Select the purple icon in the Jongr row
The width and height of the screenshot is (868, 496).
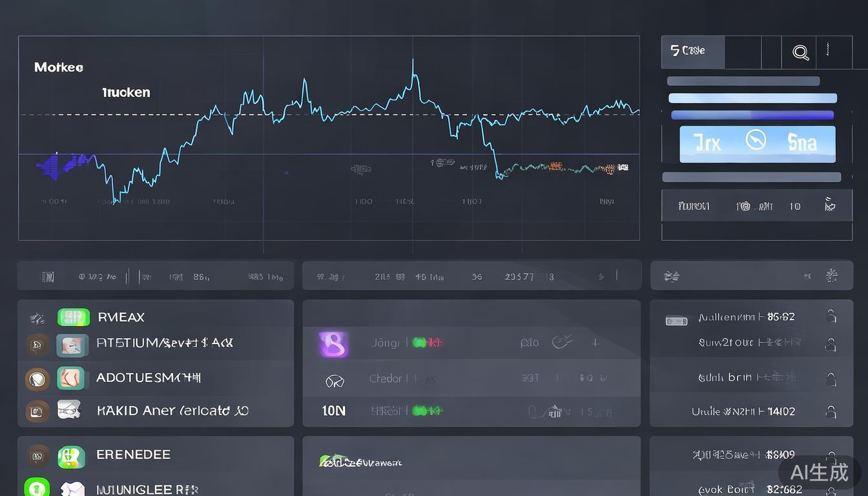[x=333, y=344]
